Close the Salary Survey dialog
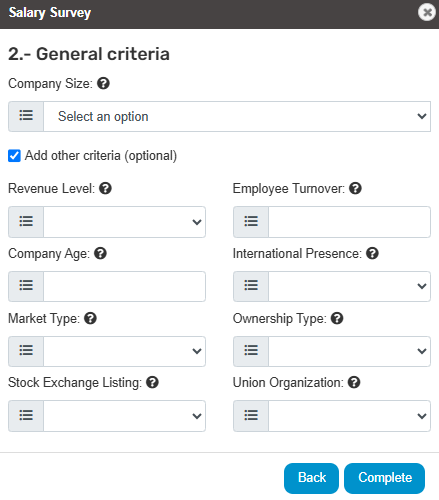This screenshot has height=500, width=439. [427, 12]
